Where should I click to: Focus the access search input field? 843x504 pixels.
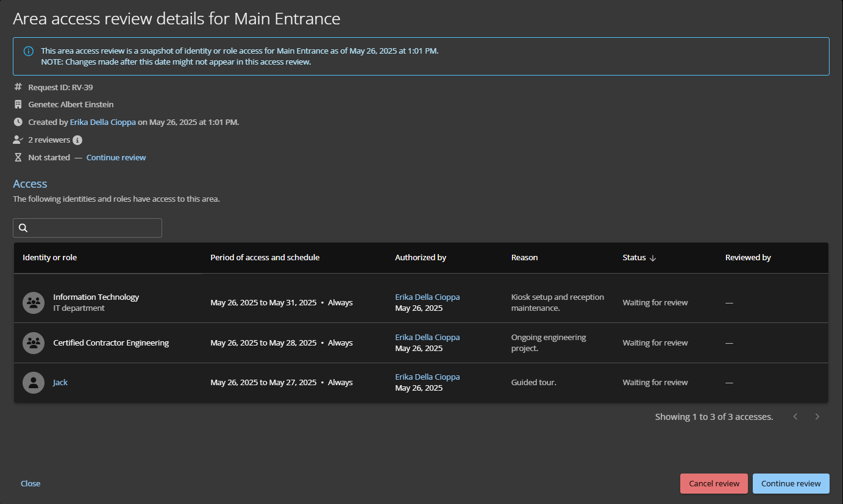(x=94, y=228)
